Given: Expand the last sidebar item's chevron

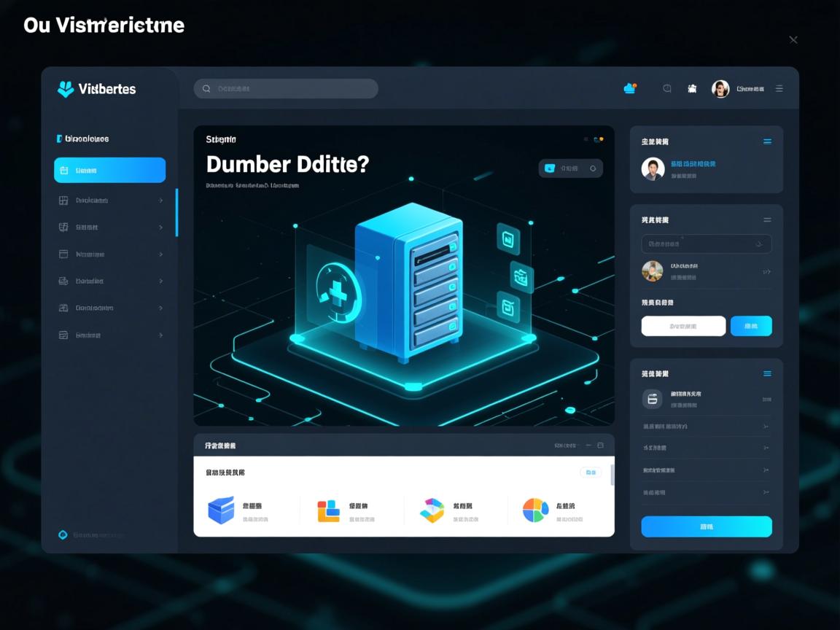Looking at the screenshot, I should tap(161, 335).
